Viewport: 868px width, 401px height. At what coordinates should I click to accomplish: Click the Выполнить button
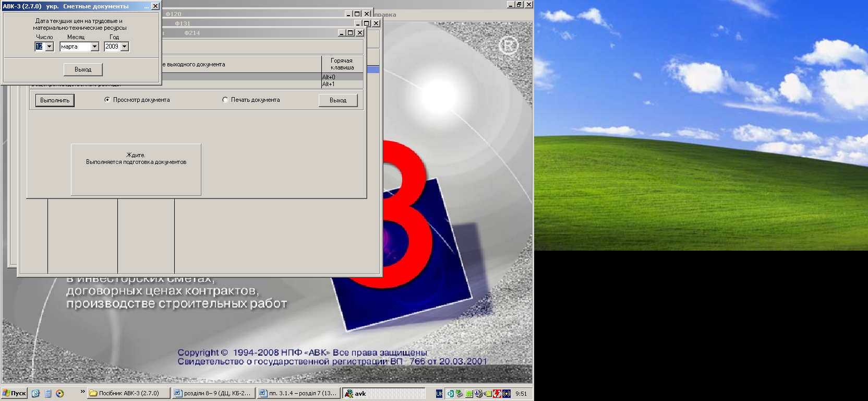pos(55,100)
